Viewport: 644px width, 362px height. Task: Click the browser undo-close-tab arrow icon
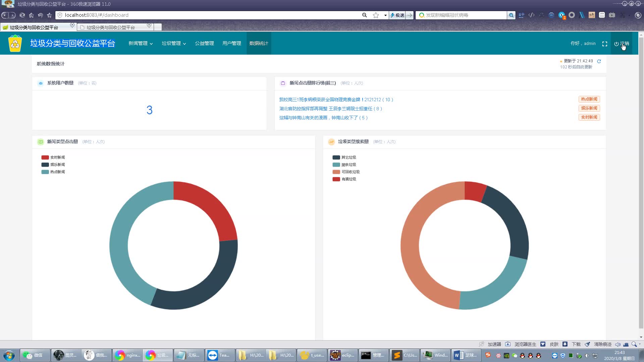tap(40, 15)
